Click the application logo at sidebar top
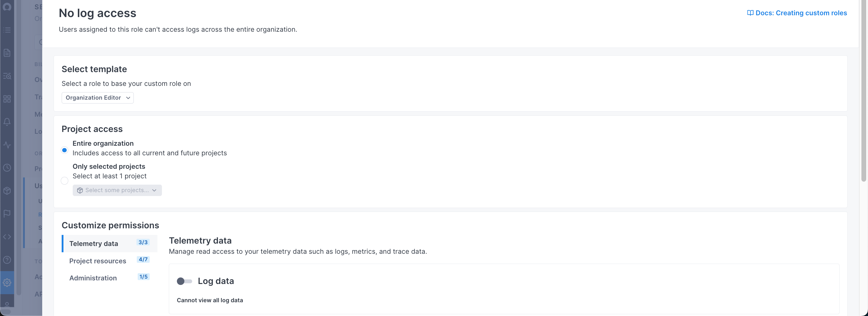Viewport: 868px width, 316px height. click(x=7, y=6)
